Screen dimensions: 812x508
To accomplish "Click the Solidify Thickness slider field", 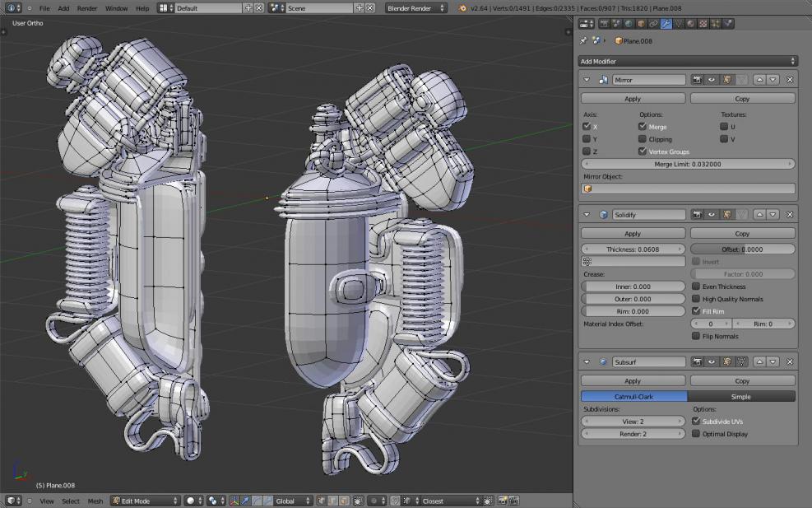I will pos(633,249).
